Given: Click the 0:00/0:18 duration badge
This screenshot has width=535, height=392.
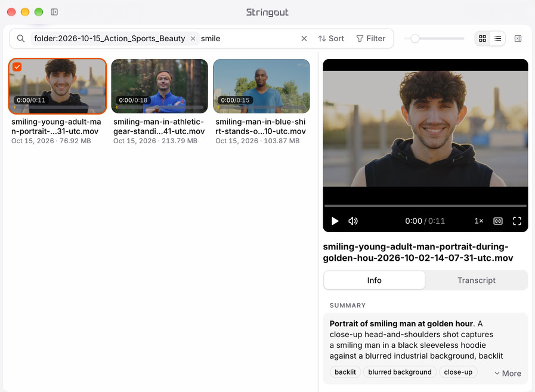Looking at the screenshot, I should [x=133, y=100].
